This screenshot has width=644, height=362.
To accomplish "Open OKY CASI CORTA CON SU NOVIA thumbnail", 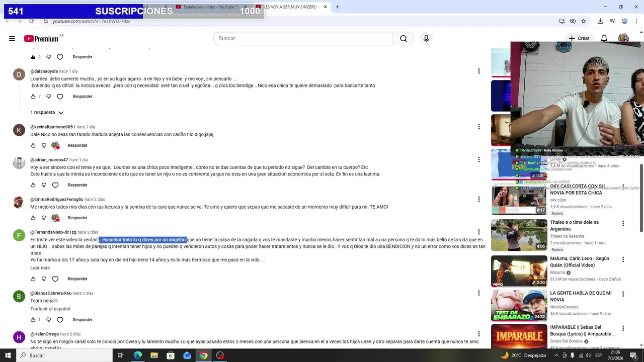I will [519, 199].
